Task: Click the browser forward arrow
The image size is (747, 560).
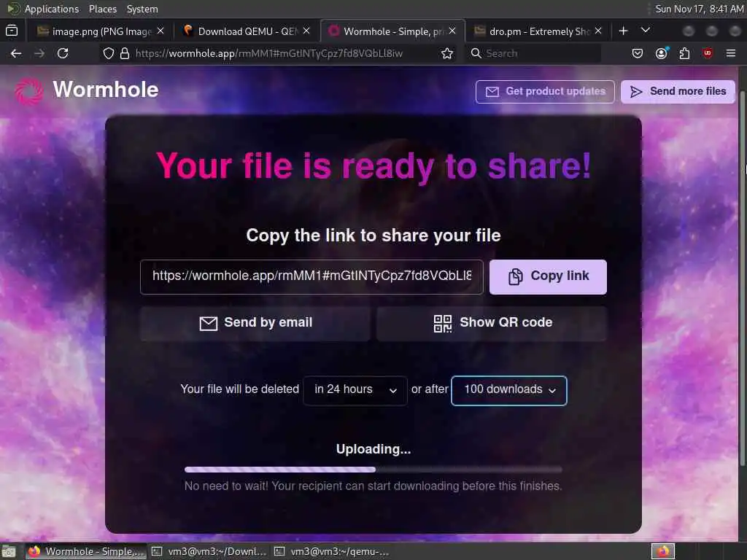Action: coord(39,53)
